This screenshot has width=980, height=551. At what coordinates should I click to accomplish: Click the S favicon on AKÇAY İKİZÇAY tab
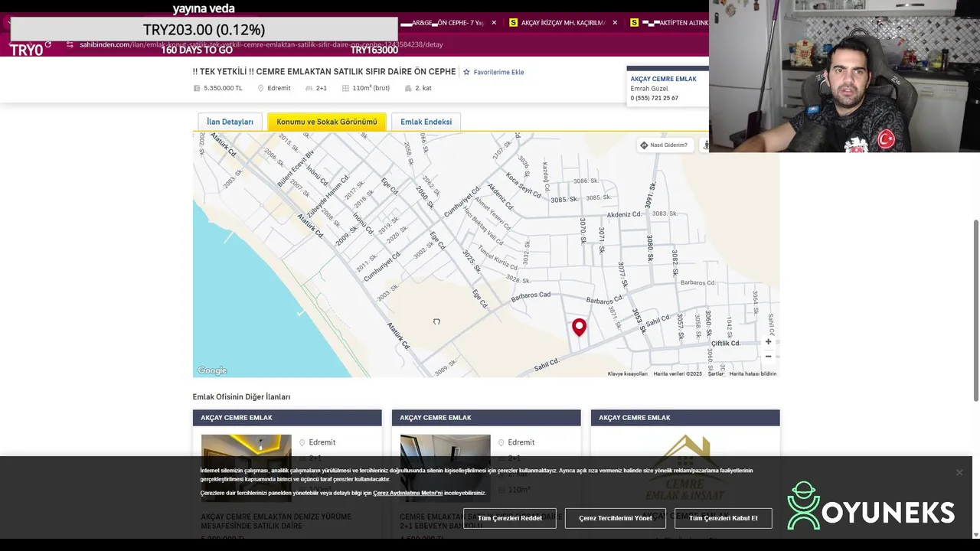click(513, 23)
